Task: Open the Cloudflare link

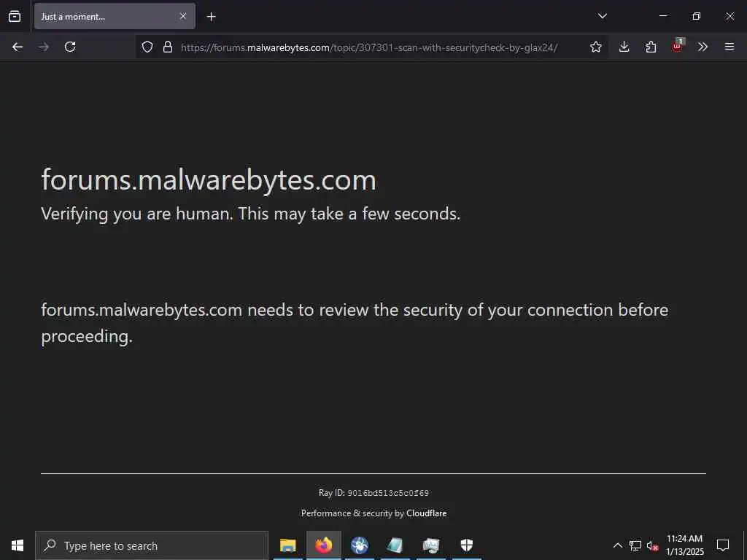Action: pyautogui.click(x=426, y=513)
